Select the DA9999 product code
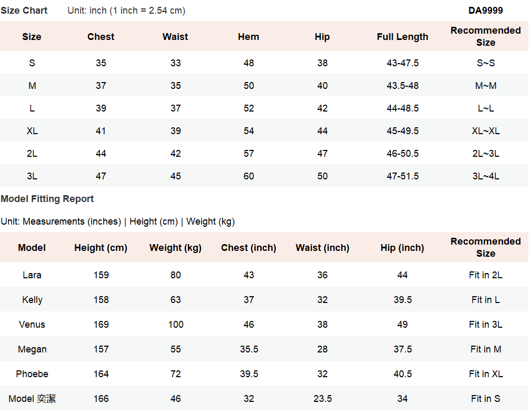Screen dimensions: 532x414 [485, 11]
